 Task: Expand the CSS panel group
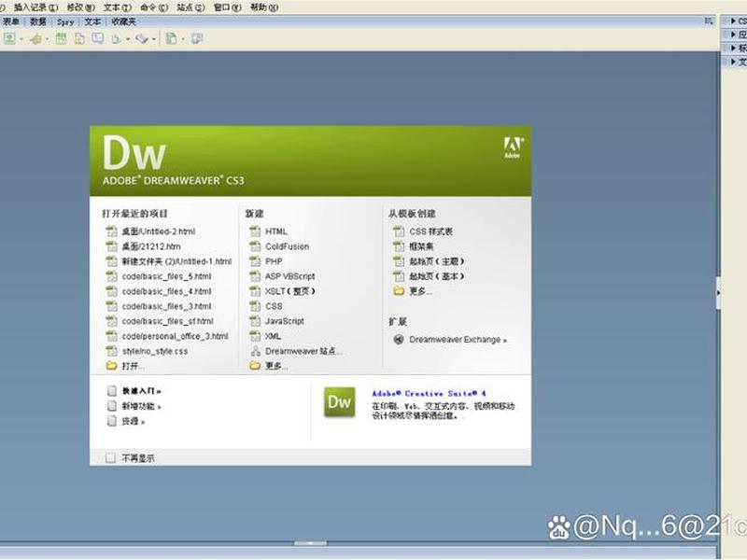(x=734, y=21)
